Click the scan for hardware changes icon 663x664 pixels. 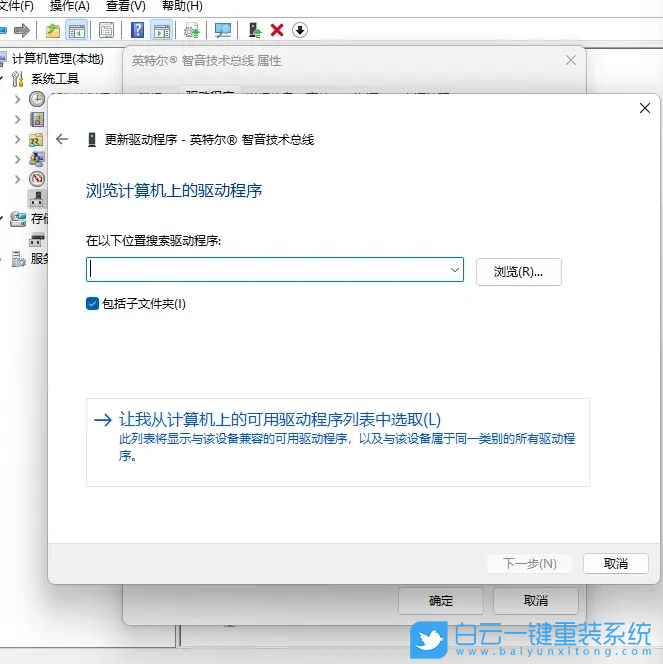pos(222,30)
